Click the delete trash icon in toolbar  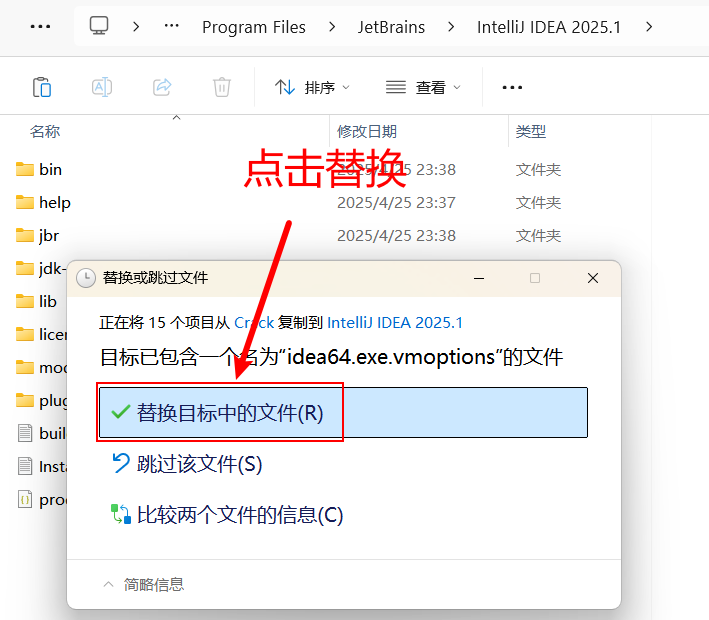coord(222,87)
